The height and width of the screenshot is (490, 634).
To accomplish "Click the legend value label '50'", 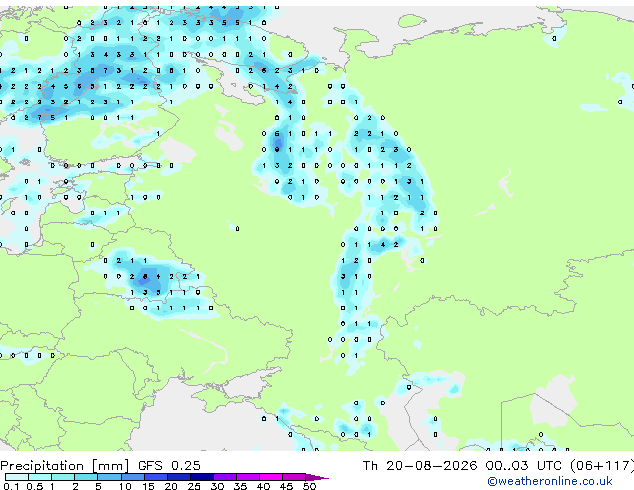I will point(310,486).
